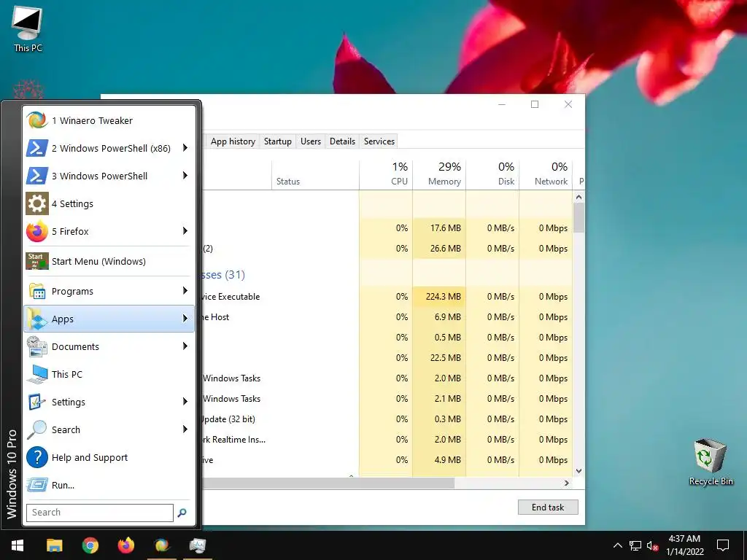
Task: Sort by Disk column header
Action: [492, 174]
